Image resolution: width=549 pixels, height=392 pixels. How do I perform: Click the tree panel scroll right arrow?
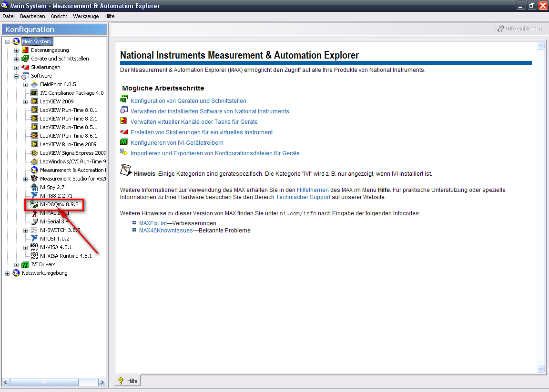point(102,382)
